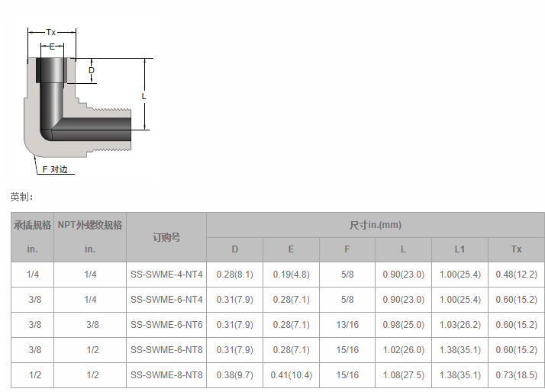Select order number SS-SWME-6-NT4
The image size is (545, 392).
click(166, 299)
